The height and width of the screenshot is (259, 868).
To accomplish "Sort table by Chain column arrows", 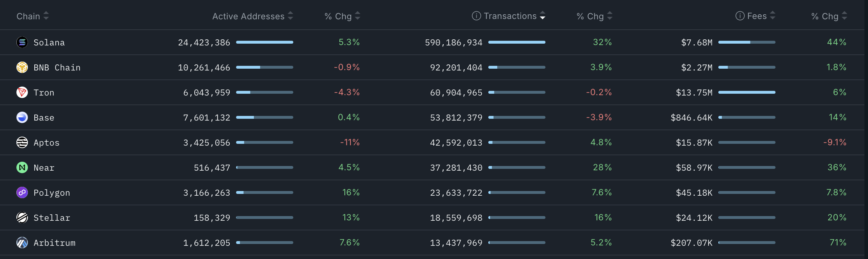I will 46,16.
